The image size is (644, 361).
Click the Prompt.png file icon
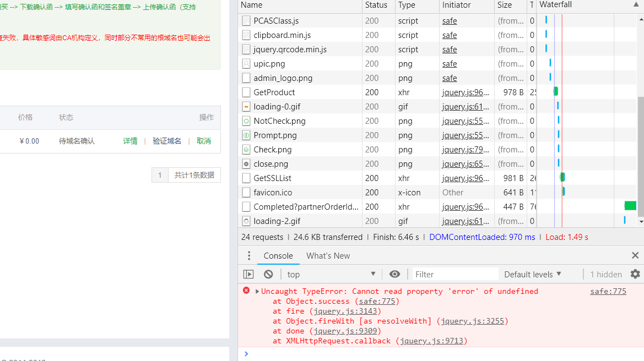(x=246, y=135)
